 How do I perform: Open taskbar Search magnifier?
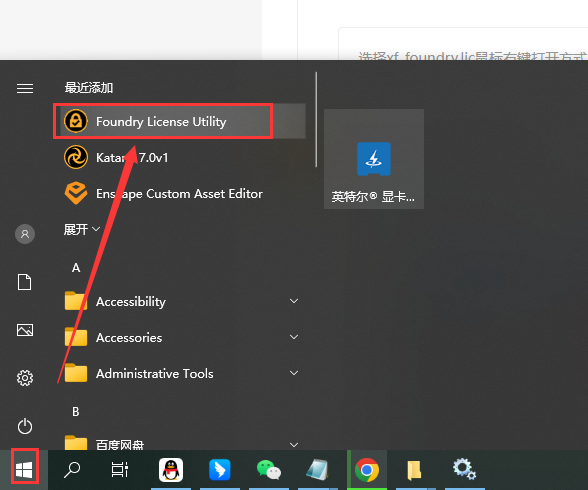pyautogui.click(x=72, y=470)
